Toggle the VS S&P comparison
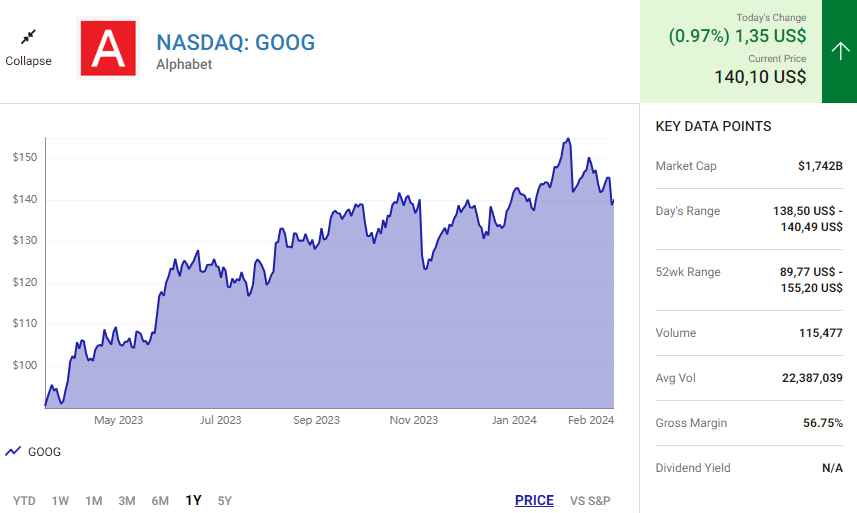The image size is (857, 513). (590, 501)
